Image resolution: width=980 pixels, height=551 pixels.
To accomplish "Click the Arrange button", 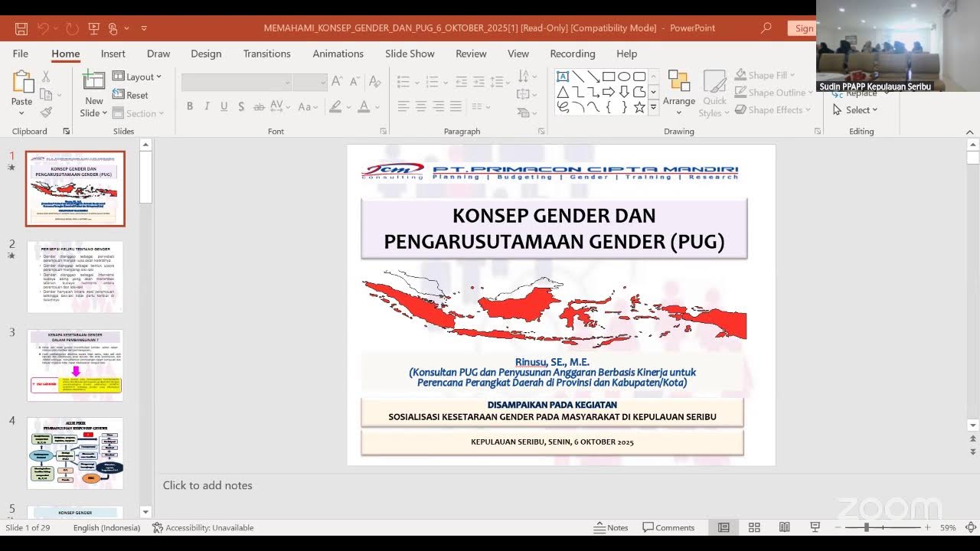I will click(679, 93).
